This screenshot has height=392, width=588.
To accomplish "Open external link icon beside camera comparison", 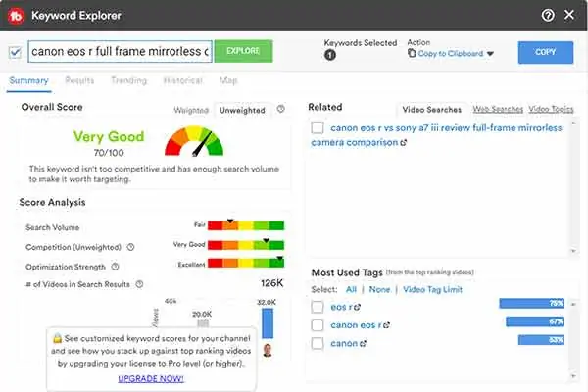I will [x=404, y=143].
